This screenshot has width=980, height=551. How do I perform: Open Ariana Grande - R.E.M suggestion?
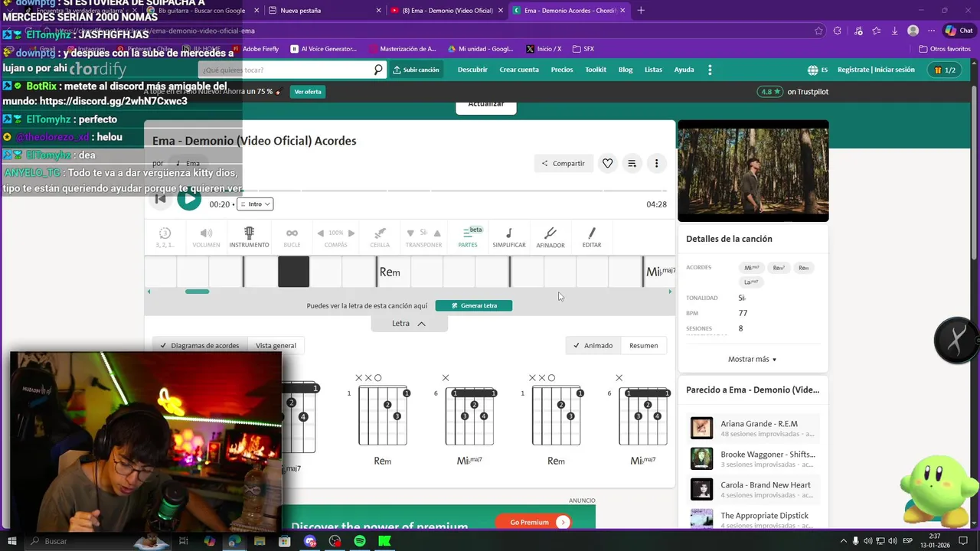tap(755, 429)
